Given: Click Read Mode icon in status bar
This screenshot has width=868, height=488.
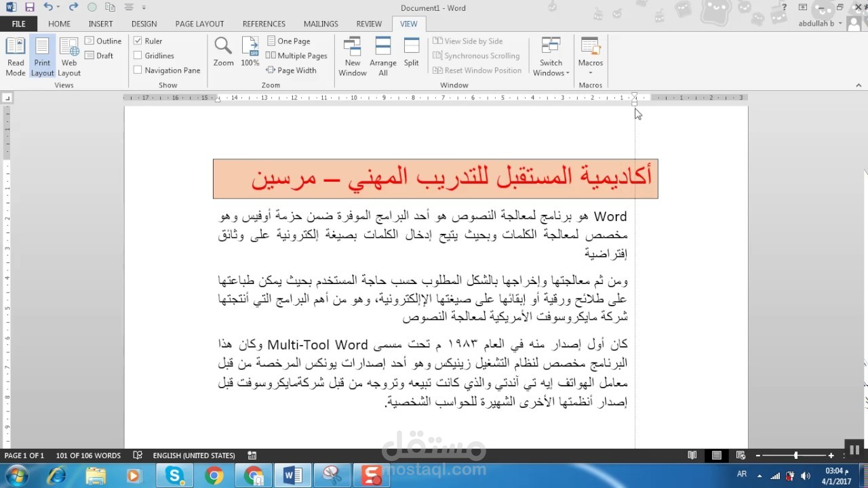Looking at the screenshot, I should coord(692,455).
